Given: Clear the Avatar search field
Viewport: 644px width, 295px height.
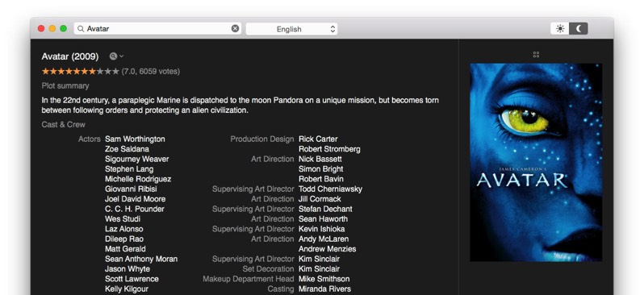Looking at the screenshot, I should pos(235,28).
